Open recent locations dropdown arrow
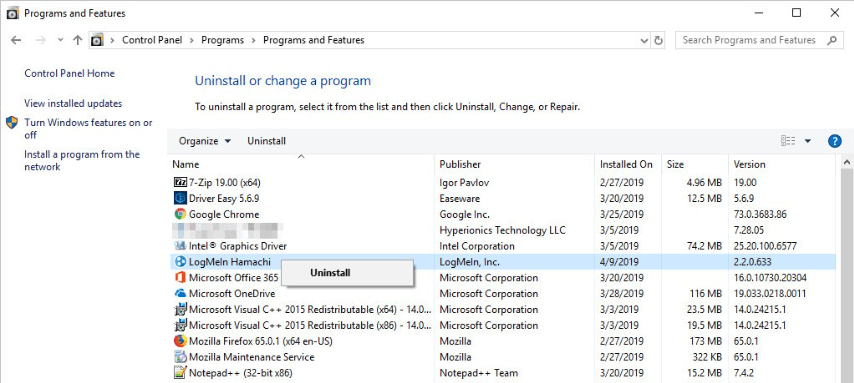854x383 pixels. 60,40
